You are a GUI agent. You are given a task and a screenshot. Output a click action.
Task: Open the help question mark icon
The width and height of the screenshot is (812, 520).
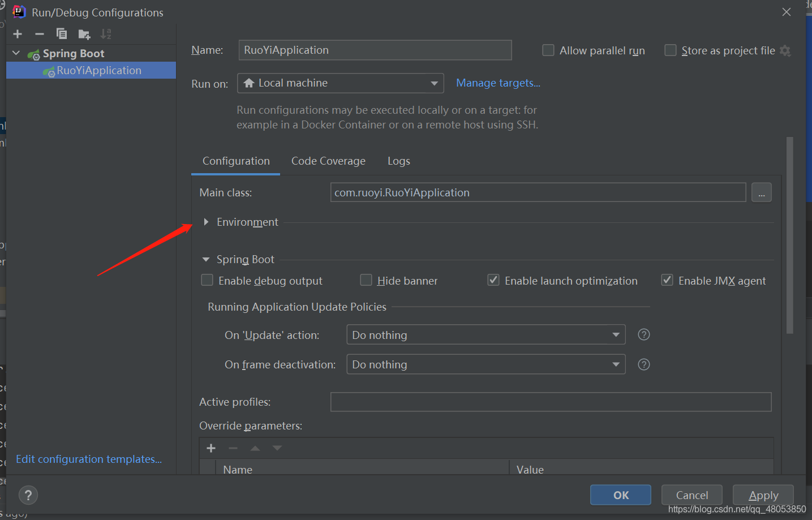[x=28, y=495]
